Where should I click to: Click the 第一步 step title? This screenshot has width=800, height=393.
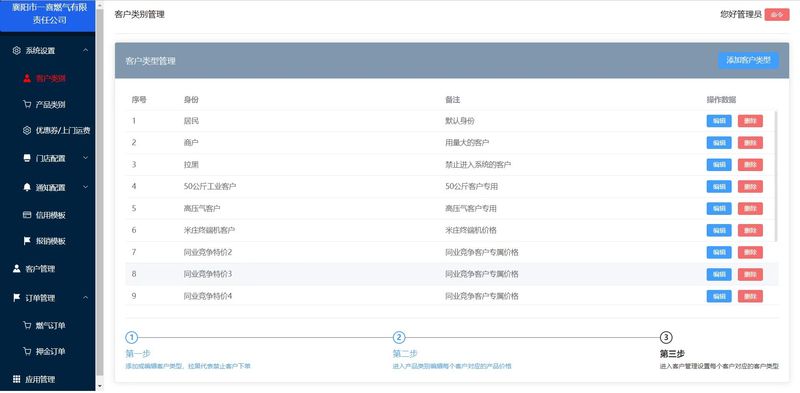138,354
